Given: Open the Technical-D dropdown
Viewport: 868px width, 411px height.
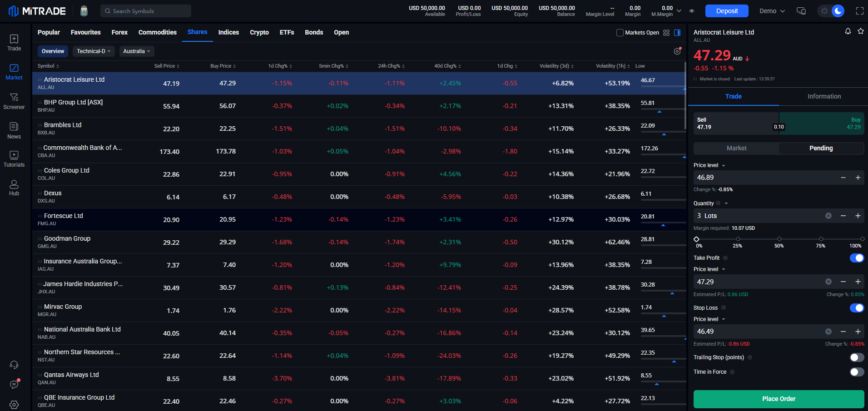Looking at the screenshot, I should point(94,51).
